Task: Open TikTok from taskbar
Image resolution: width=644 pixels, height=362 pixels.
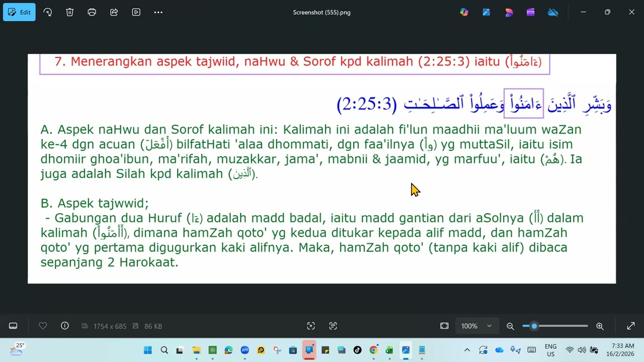Action: point(357,350)
